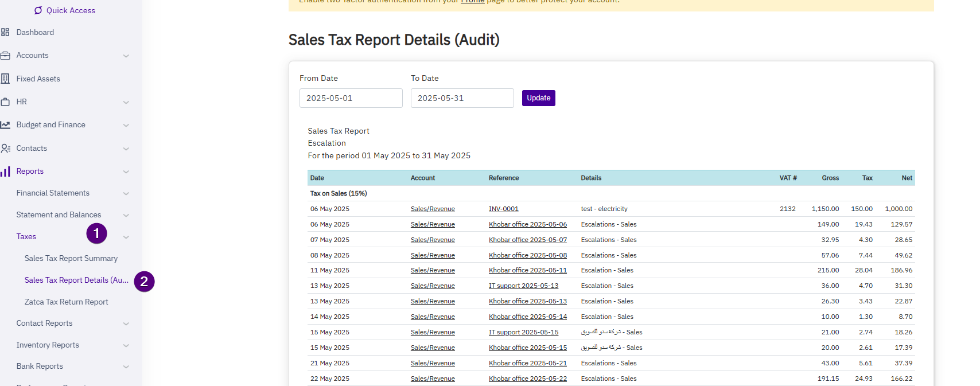Expand the Financial Statements submenu chevron
Screen dimensions: 980x386
[x=126, y=194]
